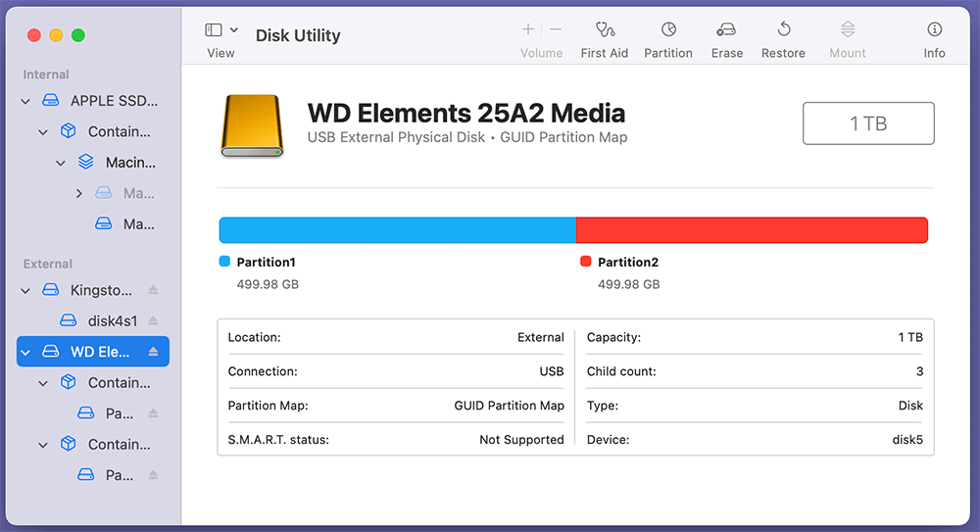980x532 pixels.
Task: Eject the last Pa... partition
Action: [x=153, y=475]
